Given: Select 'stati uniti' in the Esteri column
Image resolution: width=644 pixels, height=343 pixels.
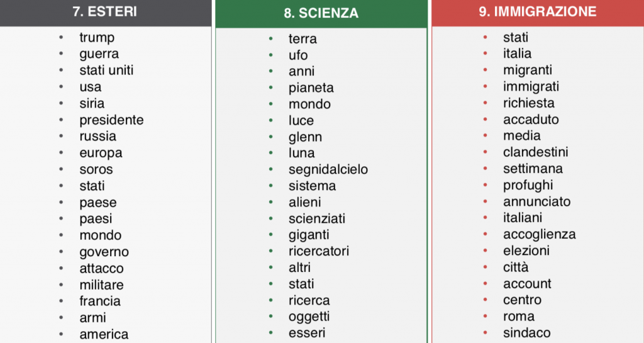Looking at the screenshot, I should click(106, 70).
